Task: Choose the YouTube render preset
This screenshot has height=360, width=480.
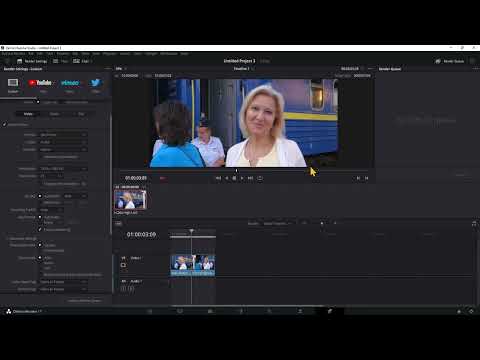Action: coord(40,83)
